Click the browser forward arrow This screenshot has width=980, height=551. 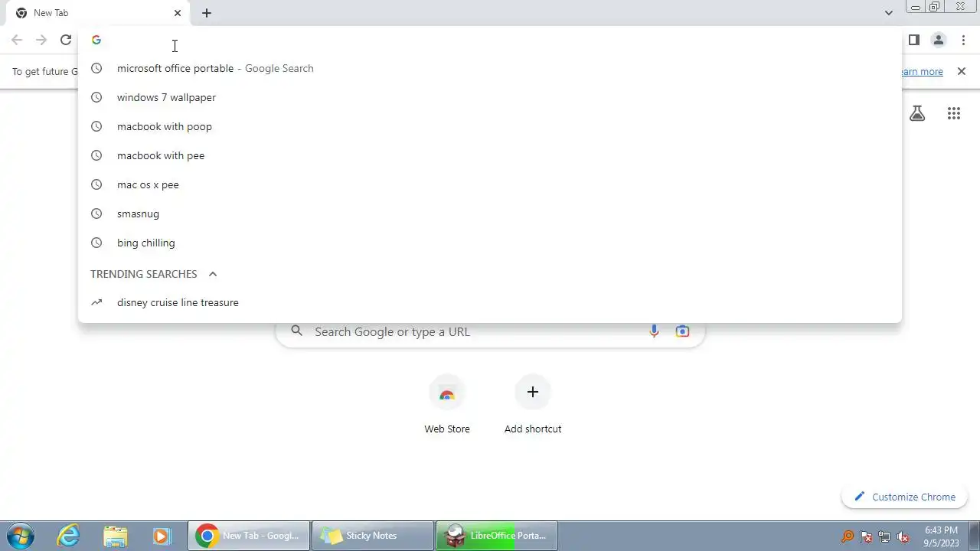[41, 40]
